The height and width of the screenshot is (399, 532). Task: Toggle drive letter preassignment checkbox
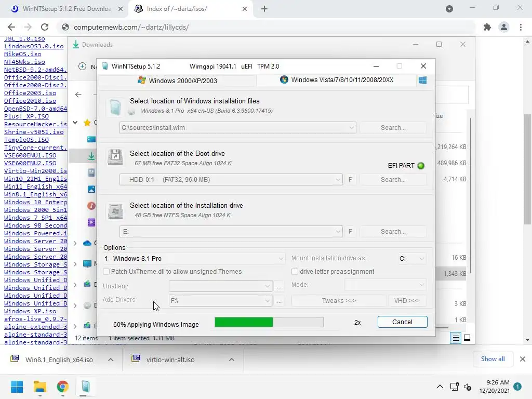pos(295,271)
